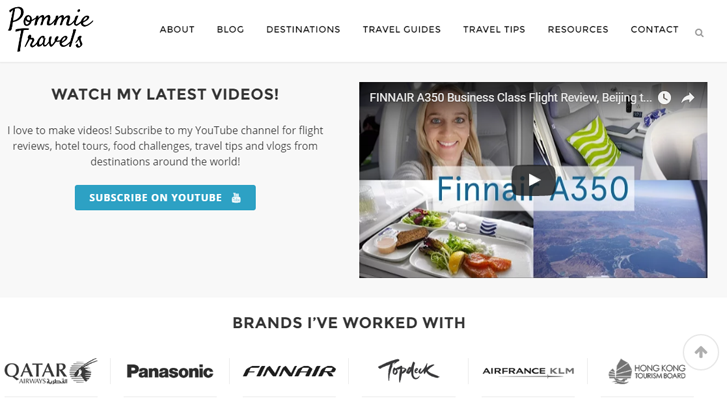
Task: Click the Hong Kong Tourism Board logo
Action: click(x=647, y=371)
